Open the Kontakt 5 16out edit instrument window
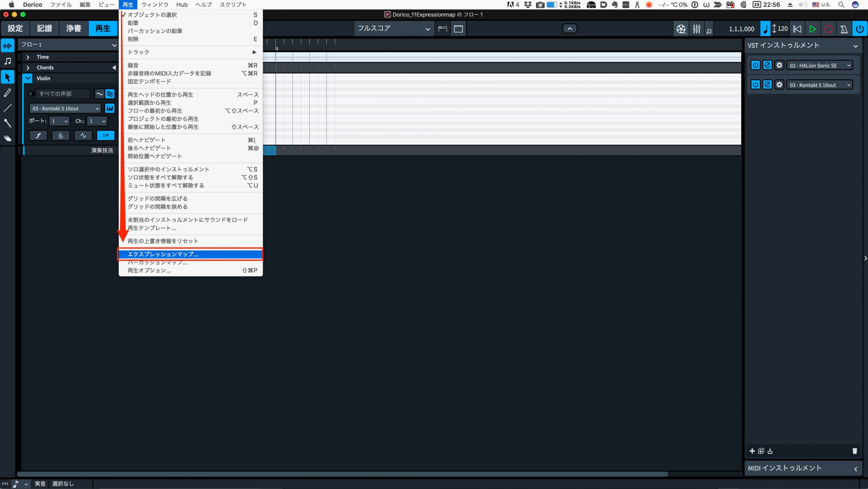 click(x=767, y=84)
